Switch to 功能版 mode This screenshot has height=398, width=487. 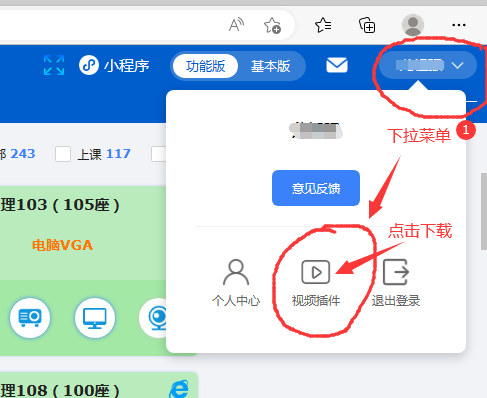point(205,66)
